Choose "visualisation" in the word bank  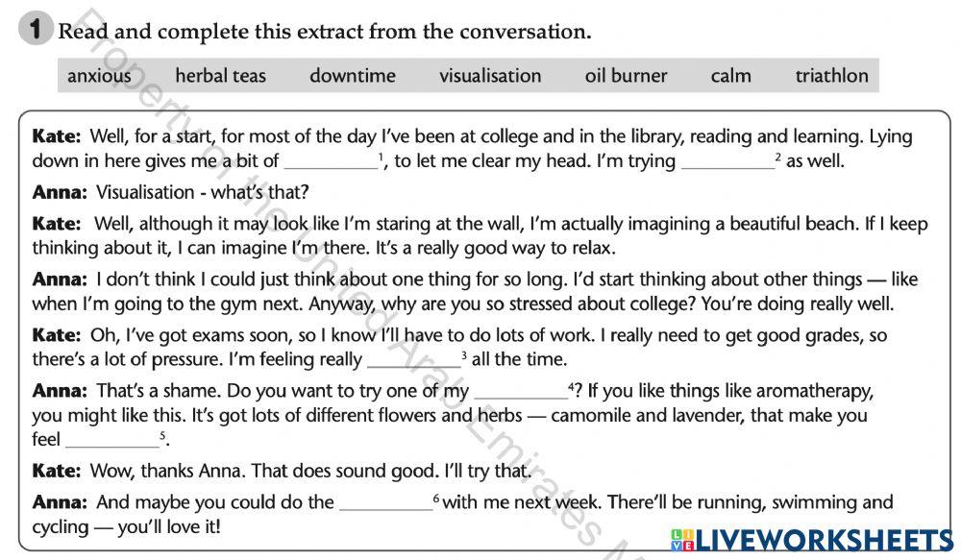490,76
